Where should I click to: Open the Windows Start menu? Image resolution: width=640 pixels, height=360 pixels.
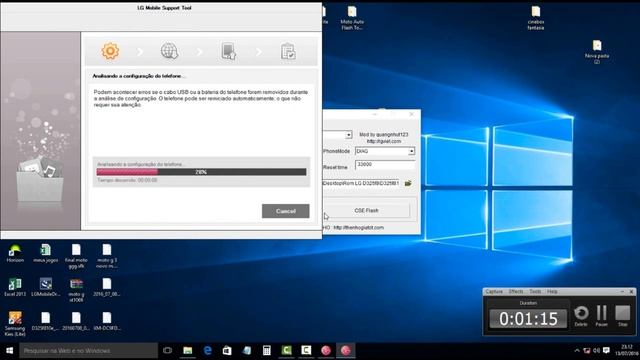tap(10, 351)
